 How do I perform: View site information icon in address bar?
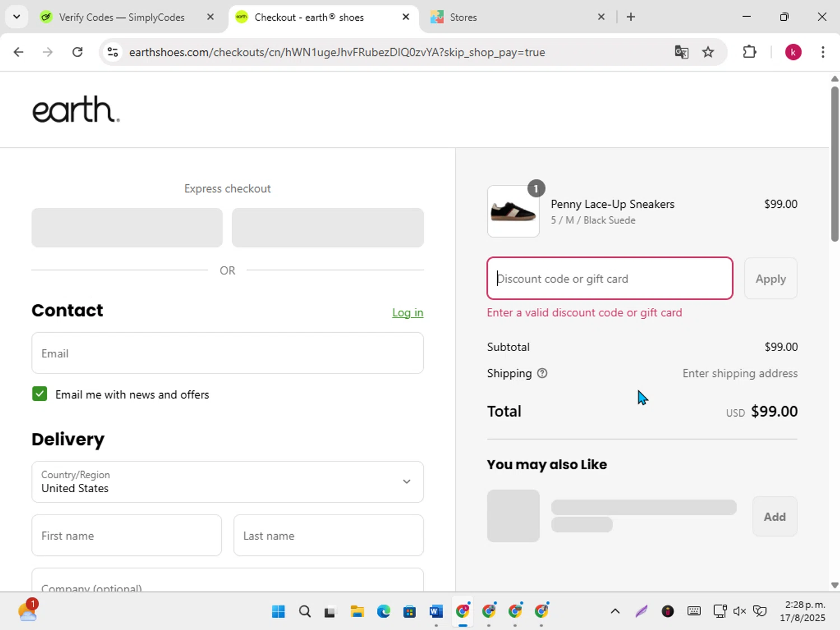click(113, 52)
